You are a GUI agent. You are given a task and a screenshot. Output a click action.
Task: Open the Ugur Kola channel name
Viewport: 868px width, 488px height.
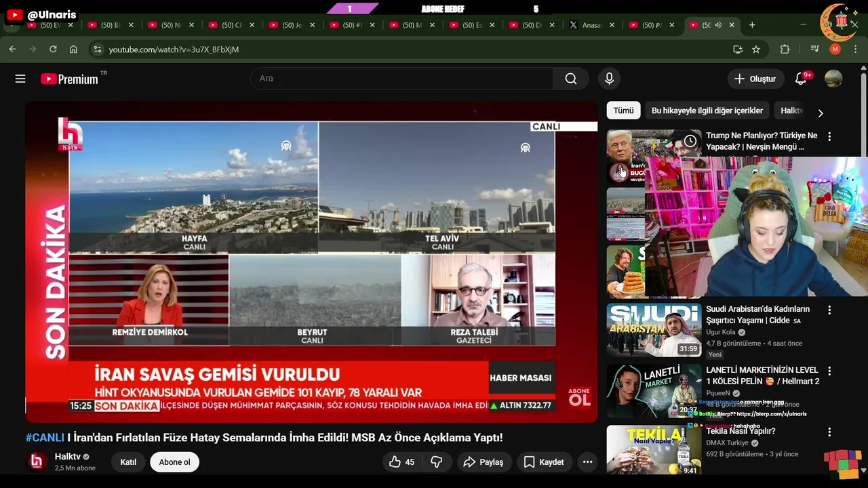[721, 332]
